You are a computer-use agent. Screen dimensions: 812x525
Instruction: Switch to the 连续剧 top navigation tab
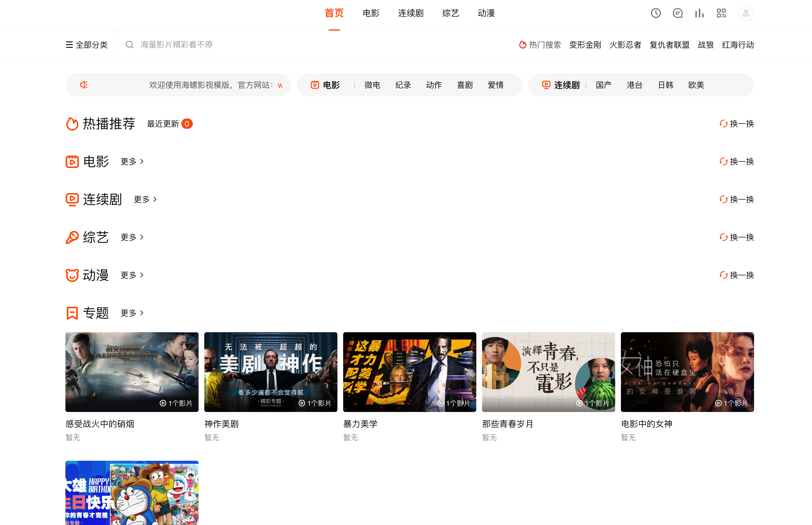(411, 13)
